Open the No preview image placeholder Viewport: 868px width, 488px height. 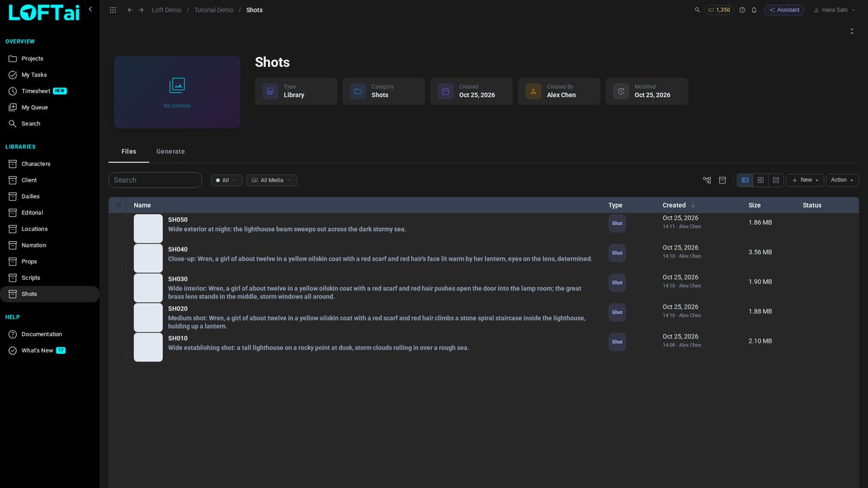pos(177,92)
